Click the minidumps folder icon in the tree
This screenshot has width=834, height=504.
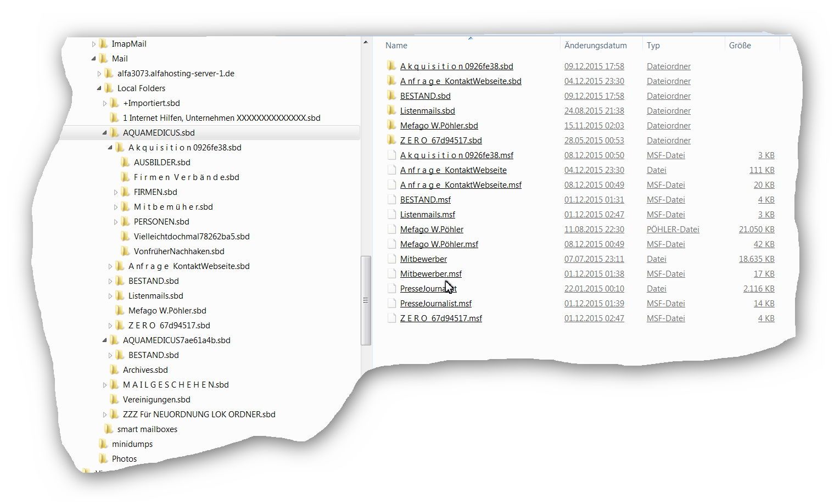tap(103, 444)
